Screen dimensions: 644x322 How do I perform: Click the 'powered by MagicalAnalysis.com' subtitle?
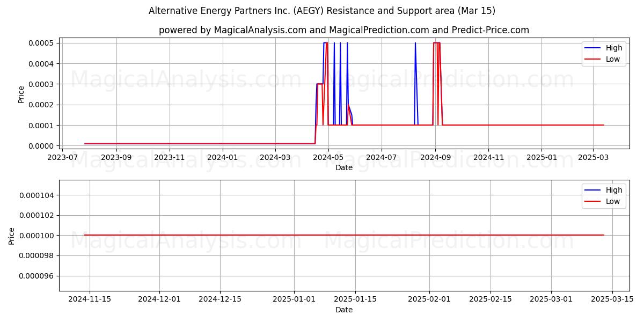[x=344, y=30]
